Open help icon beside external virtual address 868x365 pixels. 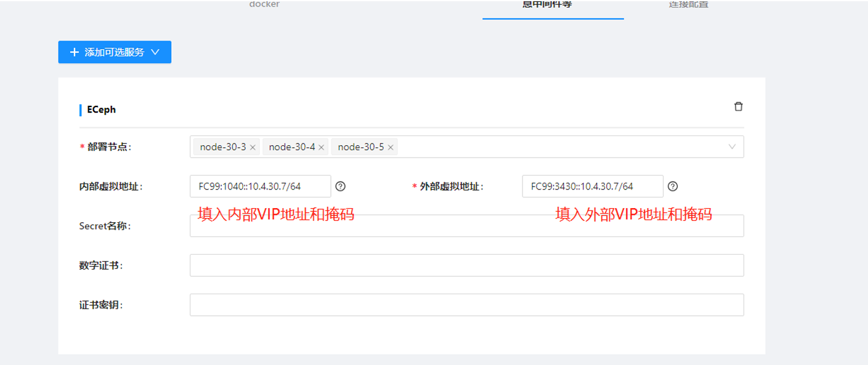[x=673, y=187]
